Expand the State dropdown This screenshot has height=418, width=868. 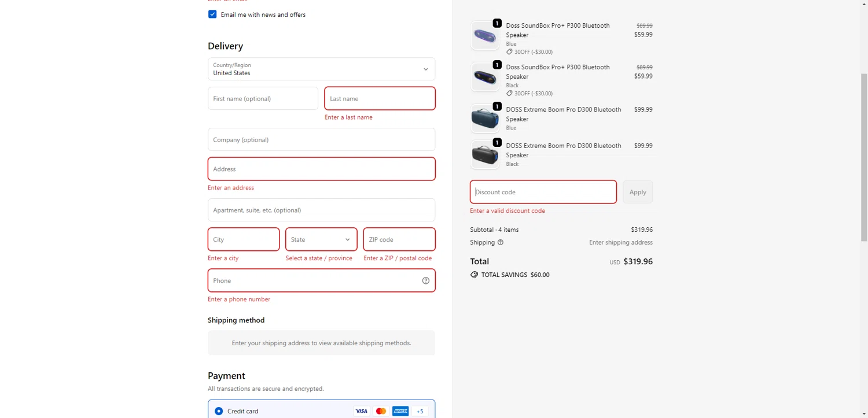321,240
